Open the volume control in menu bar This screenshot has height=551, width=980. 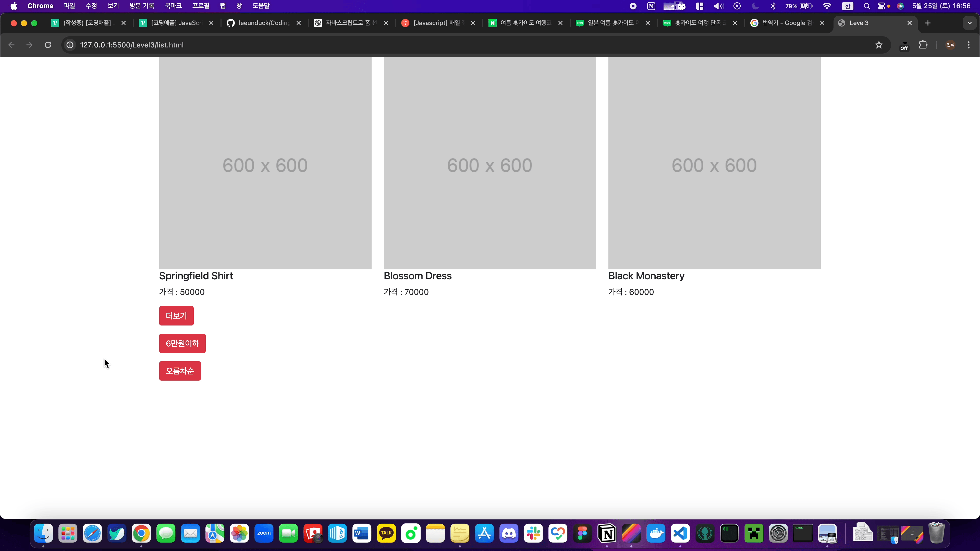tap(718, 6)
